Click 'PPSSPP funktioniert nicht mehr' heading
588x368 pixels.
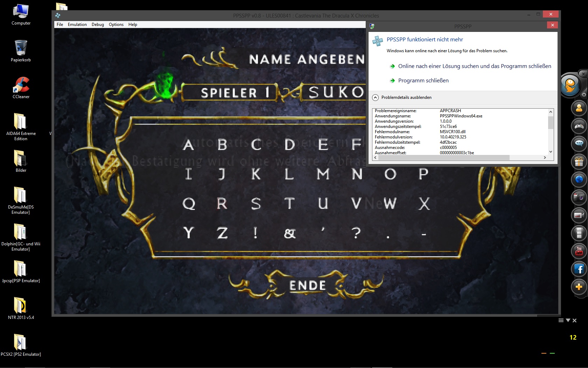425,40
